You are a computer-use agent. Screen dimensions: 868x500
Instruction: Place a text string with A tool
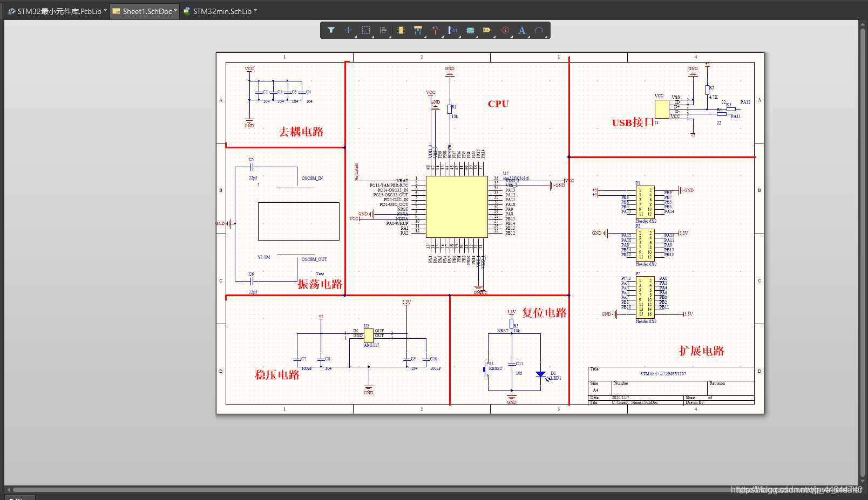coord(522,30)
